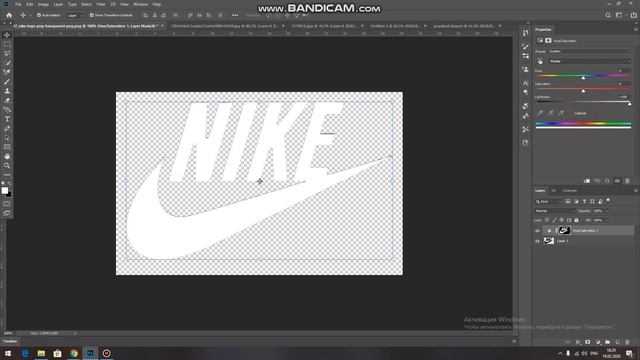Image resolution: width=640 pixels, height=360 pixels.
Task: Open the Image menu
Action: click(43, 4)
